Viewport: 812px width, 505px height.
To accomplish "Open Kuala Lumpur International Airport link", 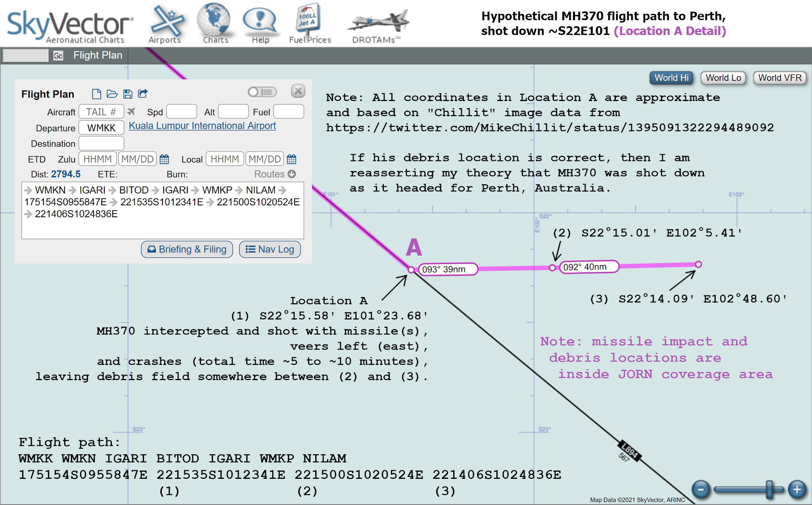I will [202, 126].
